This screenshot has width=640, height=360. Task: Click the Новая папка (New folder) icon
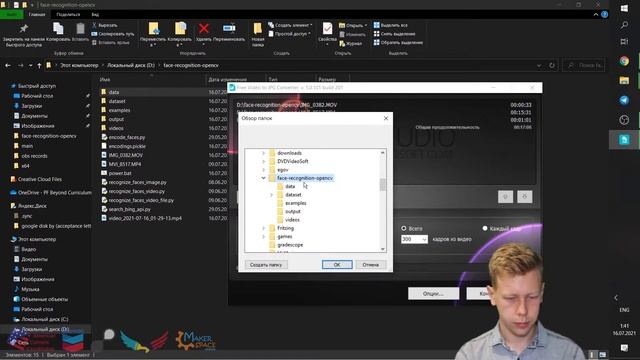(x=258, y=28)
